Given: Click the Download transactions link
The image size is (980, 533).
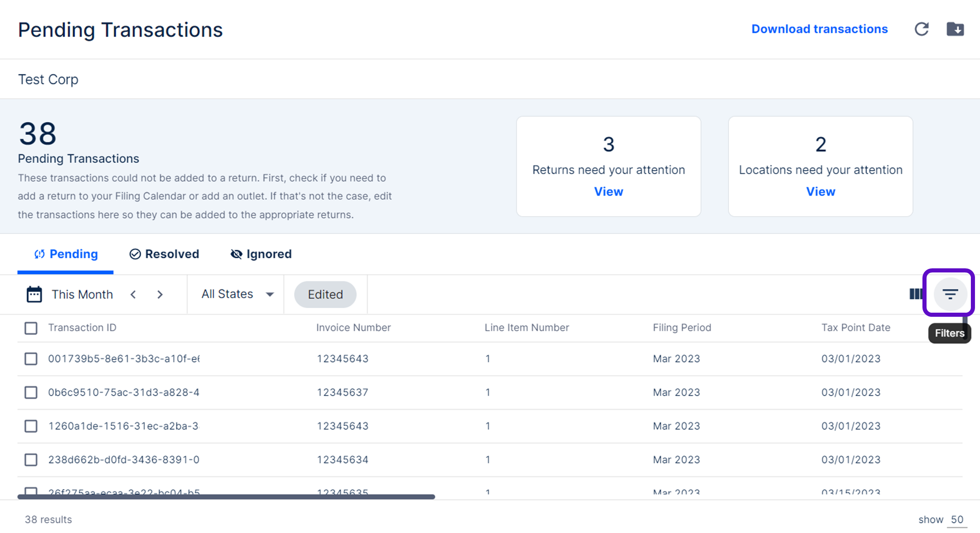Looking at the screenshot, I should point(819,29).
